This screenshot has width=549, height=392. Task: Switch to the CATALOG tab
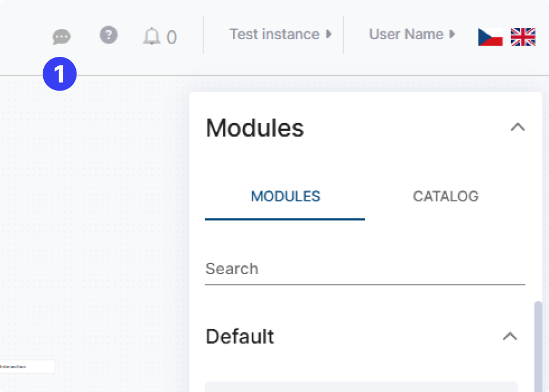[x=445, y=197]
